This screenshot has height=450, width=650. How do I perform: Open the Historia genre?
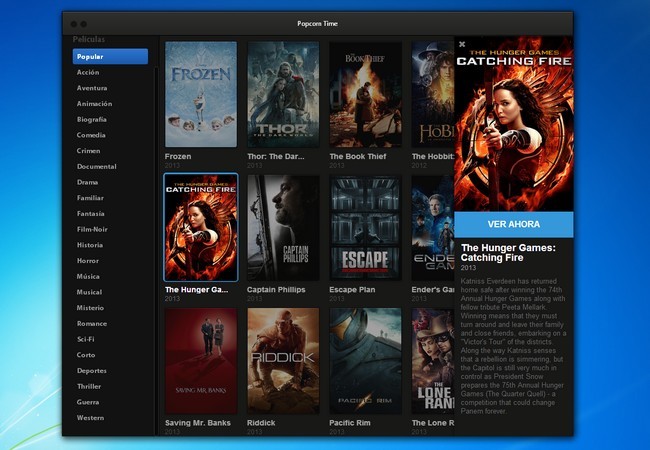(90, 245)
